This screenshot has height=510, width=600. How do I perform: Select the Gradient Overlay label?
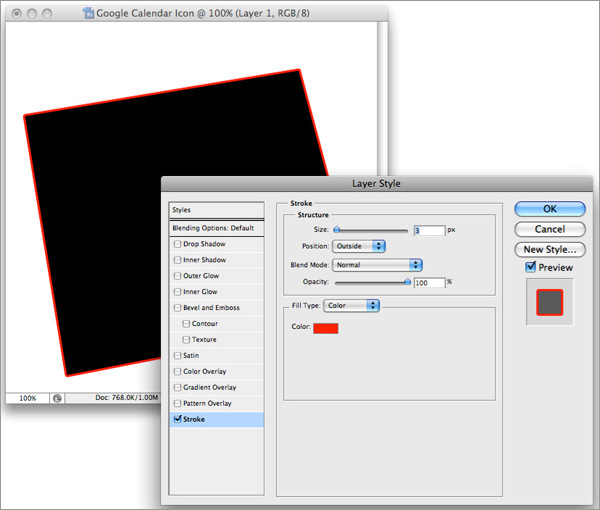click(210, 388)
